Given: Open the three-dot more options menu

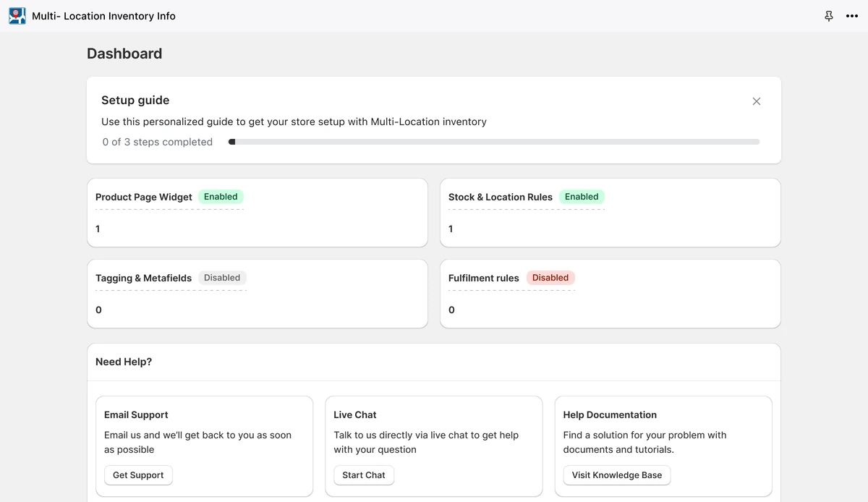Looking at the screenshot, I should 852,16.
